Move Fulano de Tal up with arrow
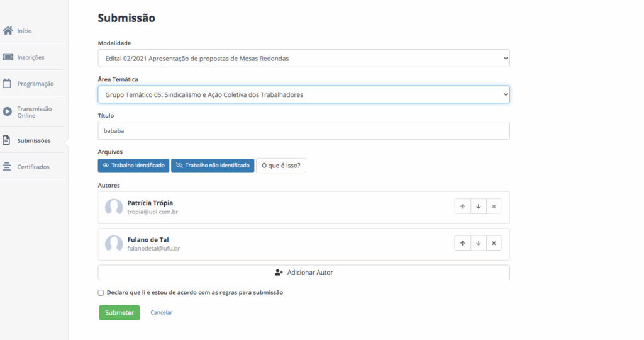This screenshot has width=644, height=340. point(462,243)
